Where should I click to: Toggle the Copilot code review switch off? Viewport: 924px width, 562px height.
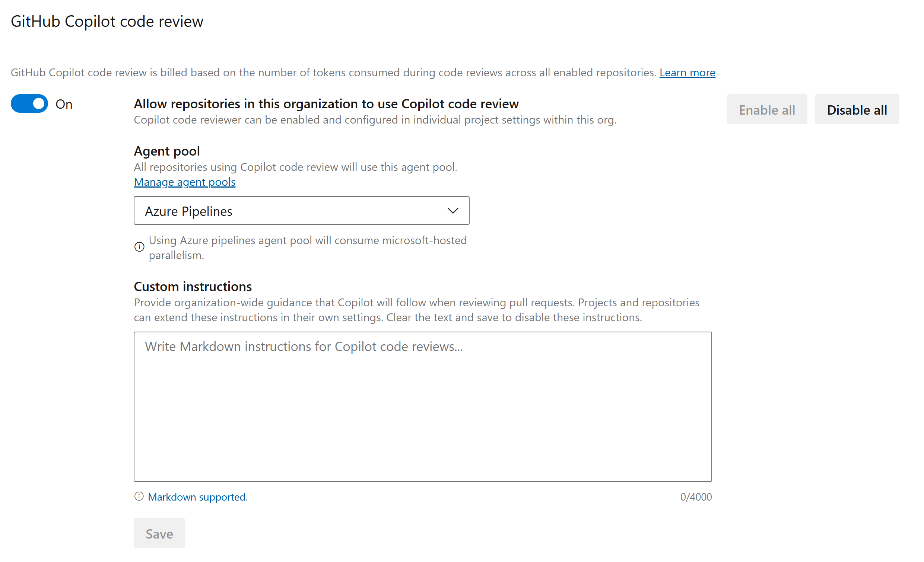(29, 103)
